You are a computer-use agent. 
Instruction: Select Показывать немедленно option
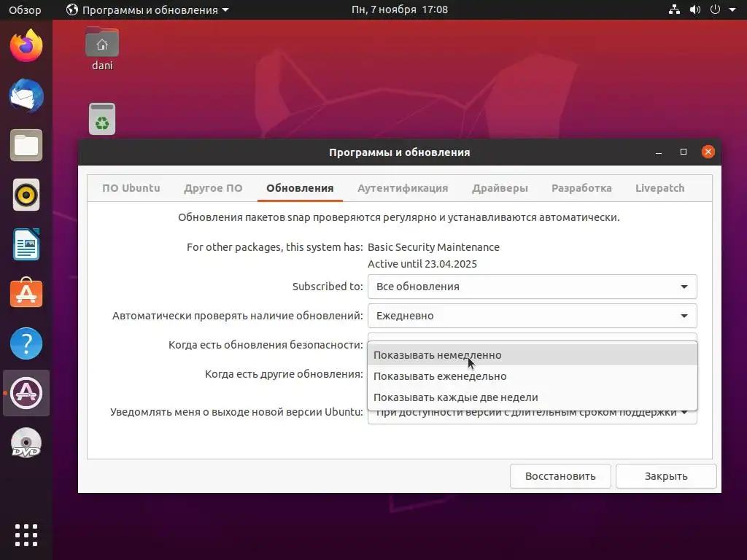coord(532,355)
